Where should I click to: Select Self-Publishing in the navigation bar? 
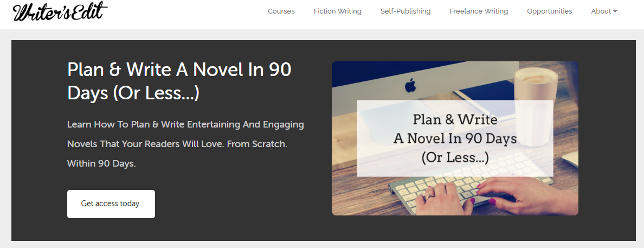click(405, 11)
